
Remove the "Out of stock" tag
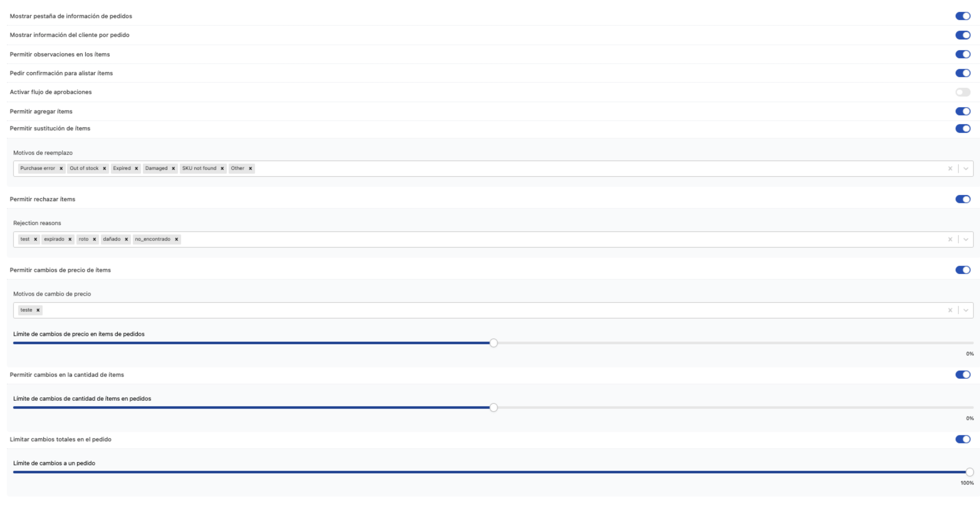click(104, 168)
